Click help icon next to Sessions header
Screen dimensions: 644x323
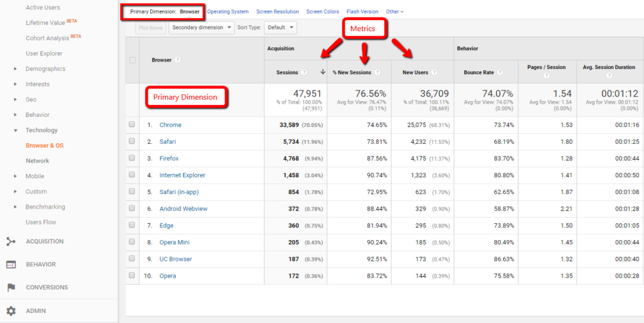304,73
